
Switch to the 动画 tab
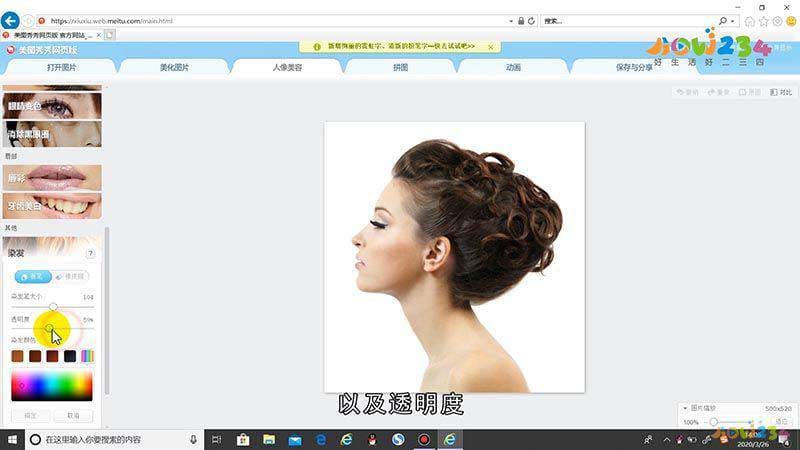click(513, 67)
